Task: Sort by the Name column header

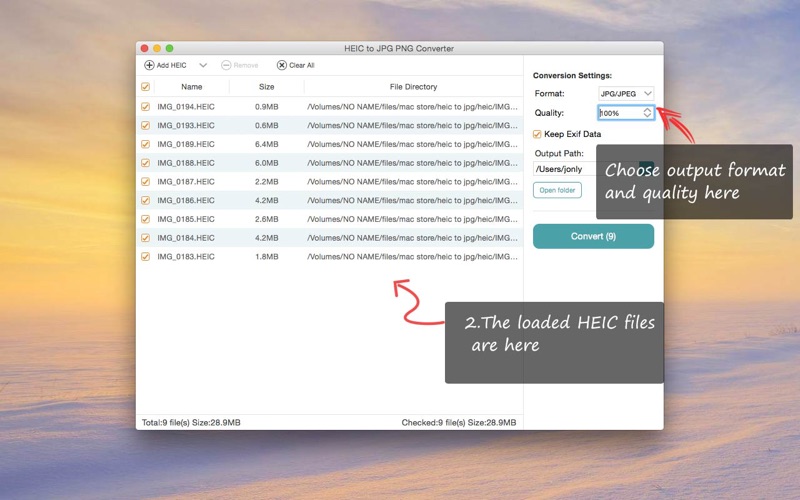Action: pyautogui.click(x=192, y=87)
